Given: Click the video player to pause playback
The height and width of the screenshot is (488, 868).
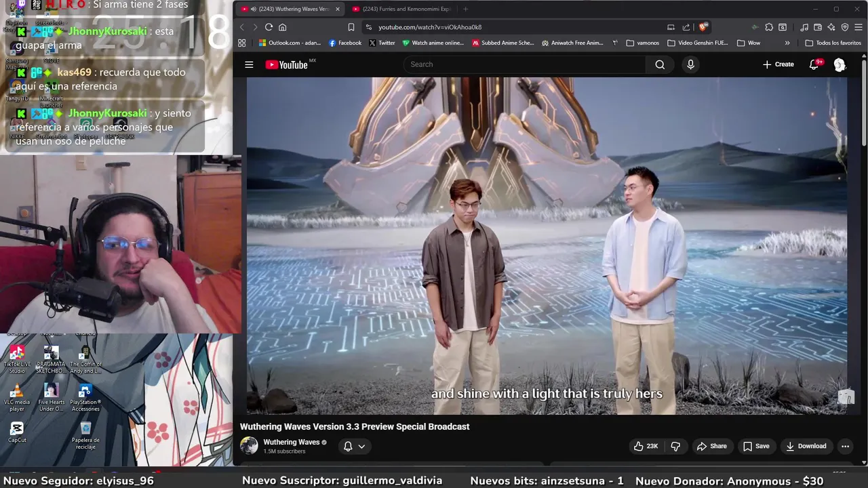Looking at the screenshot, I should (x=547, y=245).
